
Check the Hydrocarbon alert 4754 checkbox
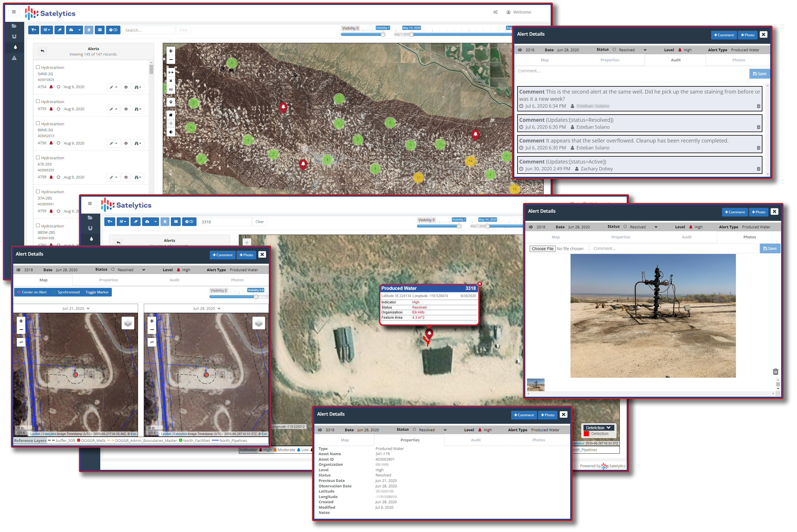pos(38,67)
